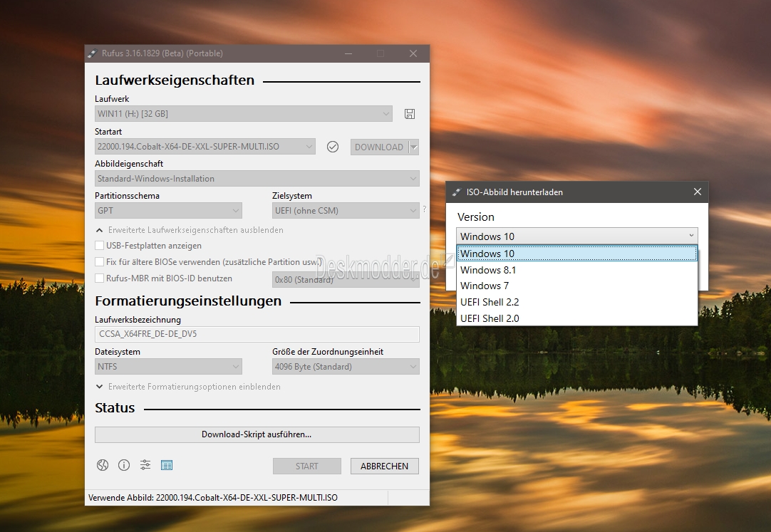
Task: Show the log window icon
Action: 167,465
